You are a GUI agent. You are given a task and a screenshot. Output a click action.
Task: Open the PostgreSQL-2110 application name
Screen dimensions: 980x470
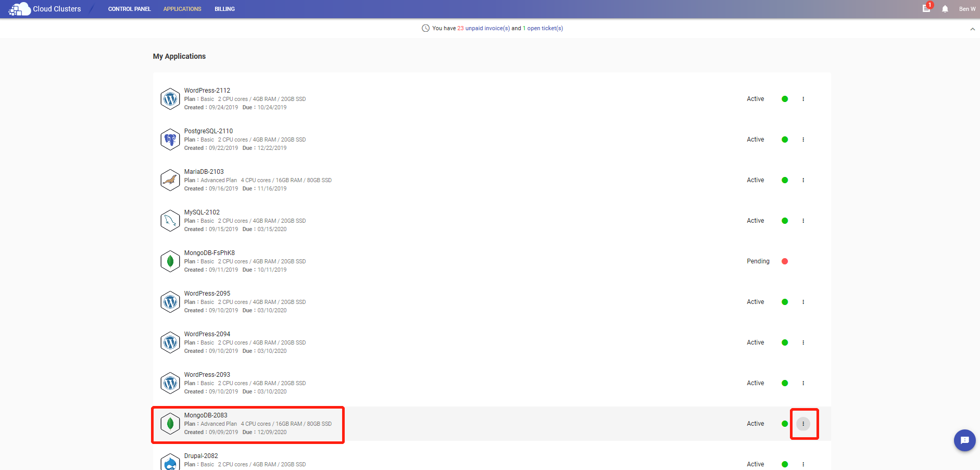pos(208,131)
